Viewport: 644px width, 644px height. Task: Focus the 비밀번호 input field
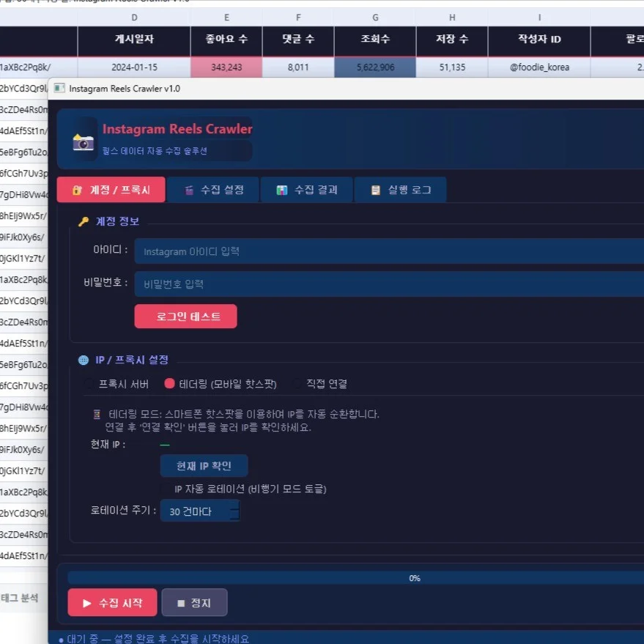pos(389,284)
